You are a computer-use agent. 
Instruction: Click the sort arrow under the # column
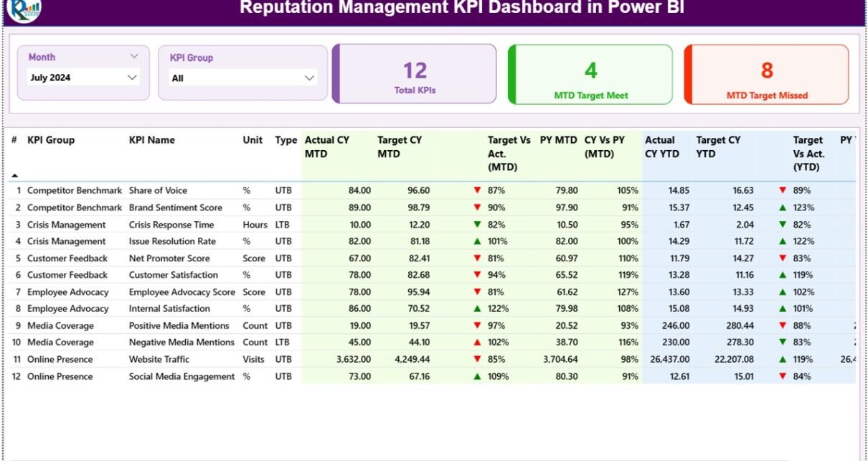(15, 176)
